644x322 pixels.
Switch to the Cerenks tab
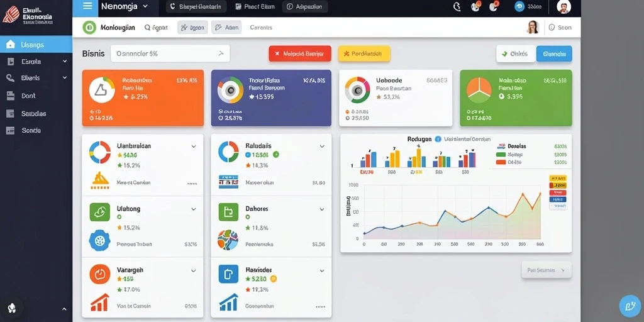(261, 28)
